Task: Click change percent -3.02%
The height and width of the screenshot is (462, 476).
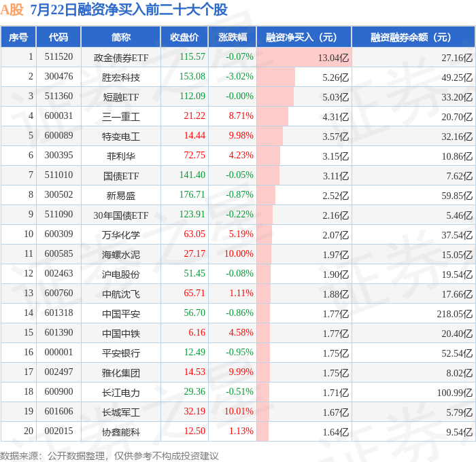Action: coord(239,77)
